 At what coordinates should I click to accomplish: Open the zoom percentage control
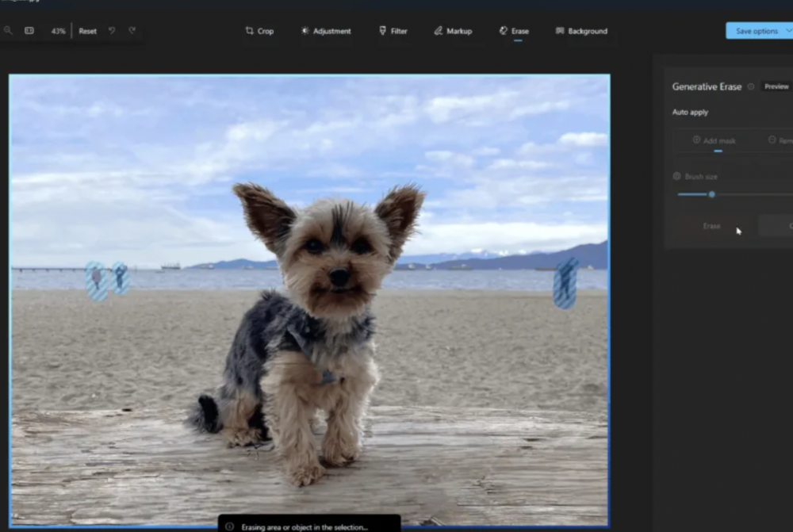(x=57, y=30)
